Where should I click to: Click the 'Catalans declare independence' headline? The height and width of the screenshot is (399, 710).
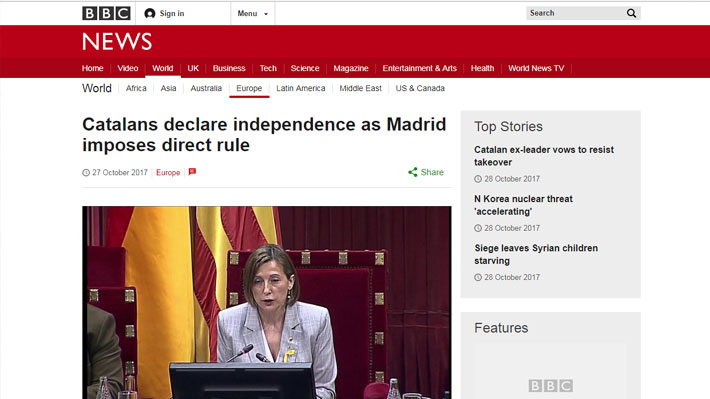click(264, 135)
